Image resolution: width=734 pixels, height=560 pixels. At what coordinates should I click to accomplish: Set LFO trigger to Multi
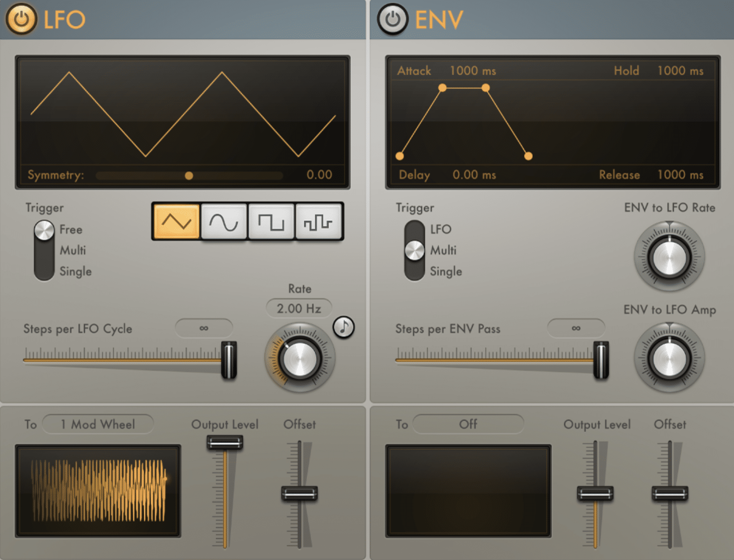[73, 250]
